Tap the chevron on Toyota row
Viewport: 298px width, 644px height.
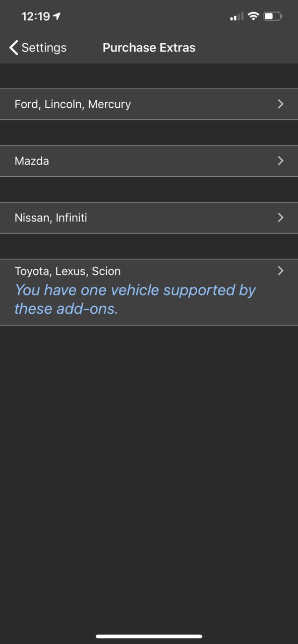point(281,271)
